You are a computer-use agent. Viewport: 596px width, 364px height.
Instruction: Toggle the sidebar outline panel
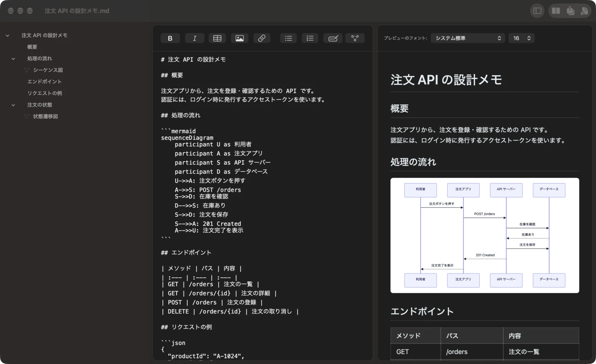(537, 11)
